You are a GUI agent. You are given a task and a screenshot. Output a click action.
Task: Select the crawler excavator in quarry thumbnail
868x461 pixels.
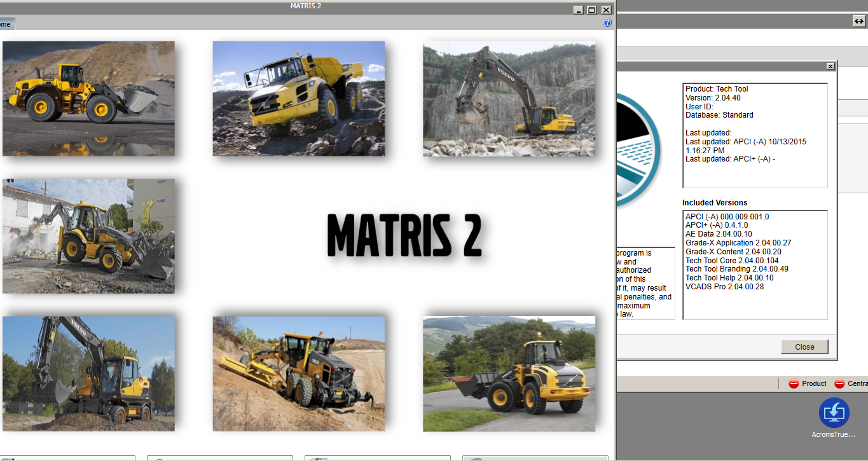[509, 99]
